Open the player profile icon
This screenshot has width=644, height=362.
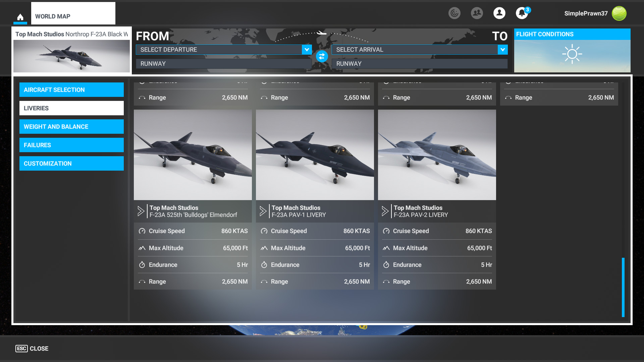click(x=499, y=13)
